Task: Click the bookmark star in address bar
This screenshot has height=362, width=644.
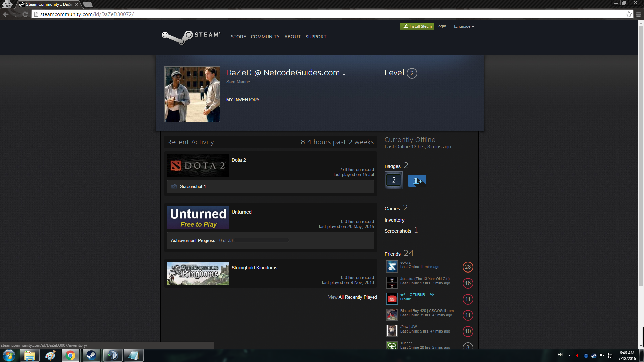Action: [629, 14]
